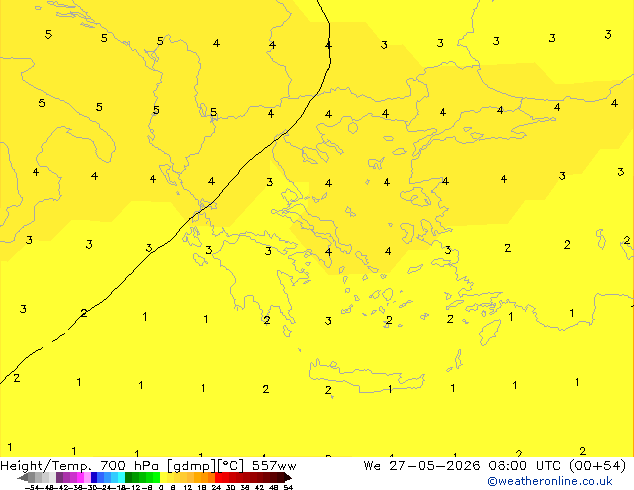The height and width of the screenshot is (490, 634).
Task: Click the gray left arrow of the color legend
Action: click(23, 477)
